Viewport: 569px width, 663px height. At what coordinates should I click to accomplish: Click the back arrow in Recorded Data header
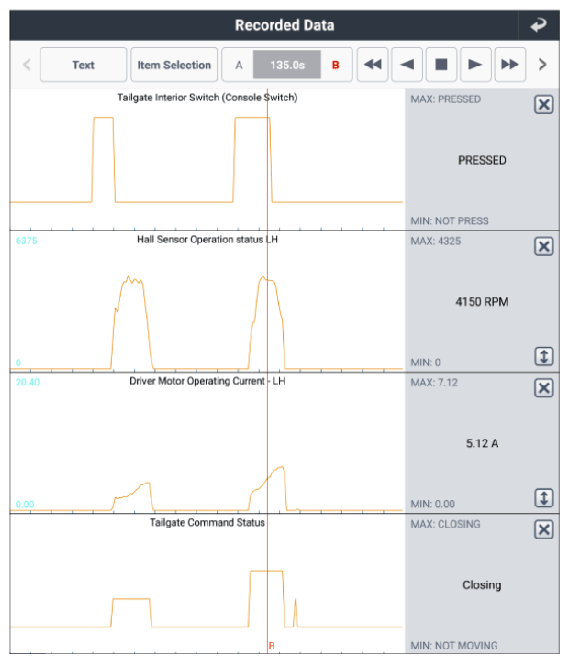538,25
